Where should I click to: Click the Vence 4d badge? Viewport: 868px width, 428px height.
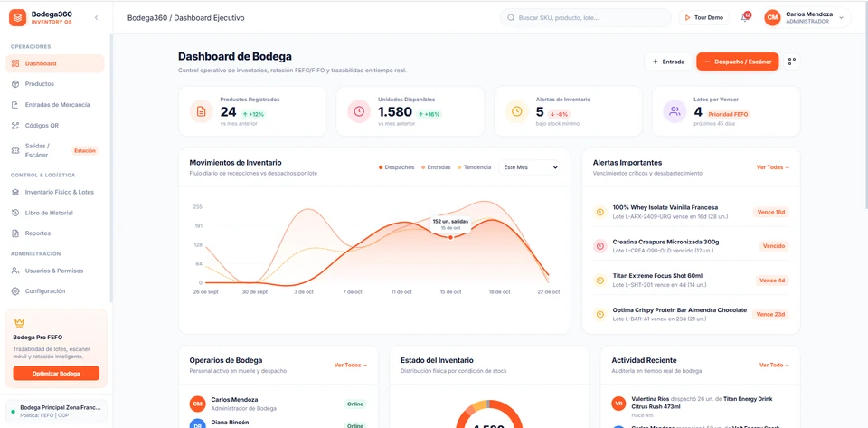pos(772,281)
